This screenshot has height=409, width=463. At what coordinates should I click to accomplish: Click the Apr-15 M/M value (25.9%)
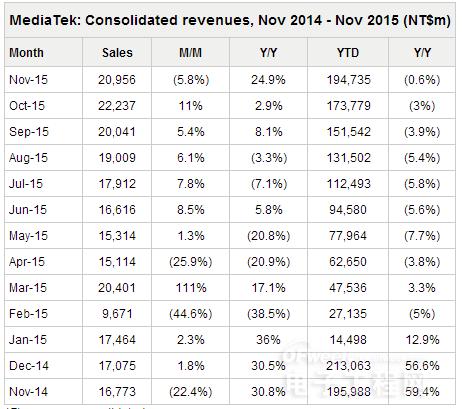190,262
